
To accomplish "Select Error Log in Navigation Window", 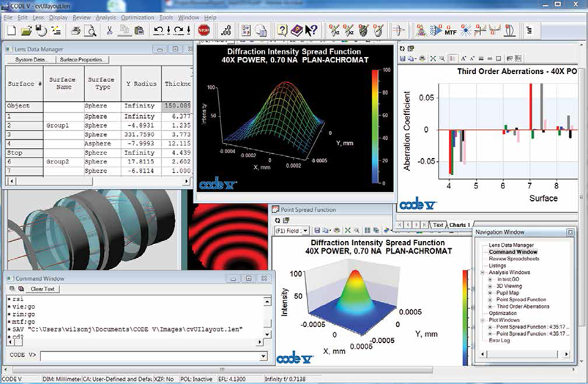I will (499, 341).
